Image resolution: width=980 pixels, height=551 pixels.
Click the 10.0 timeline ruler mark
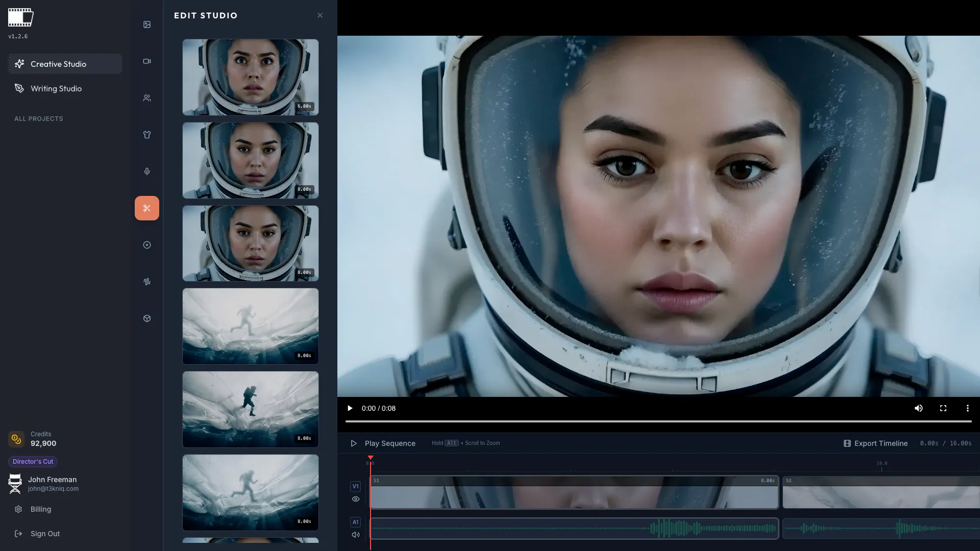881,463
